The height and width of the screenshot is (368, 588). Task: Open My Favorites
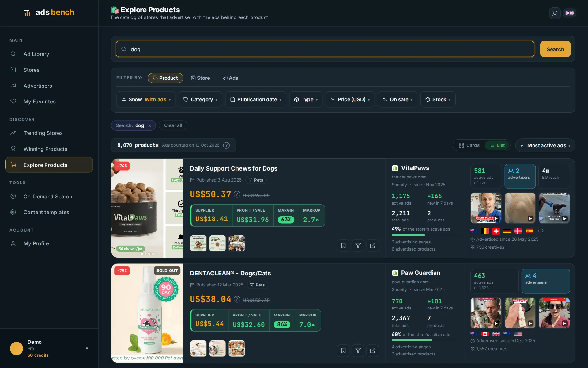click(x=49, y=102)
